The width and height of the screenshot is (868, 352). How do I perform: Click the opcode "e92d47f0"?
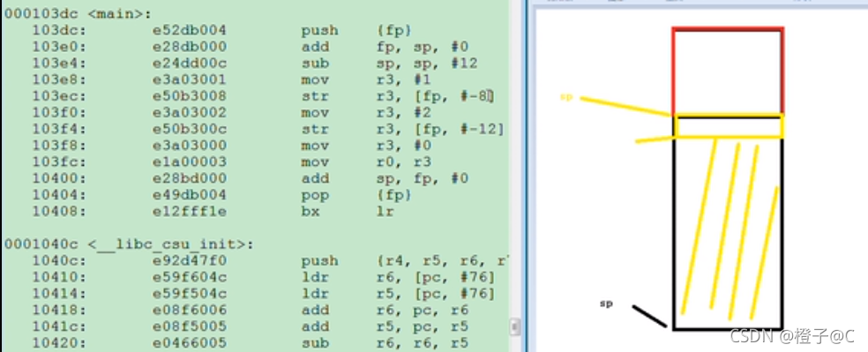point(190,260)
